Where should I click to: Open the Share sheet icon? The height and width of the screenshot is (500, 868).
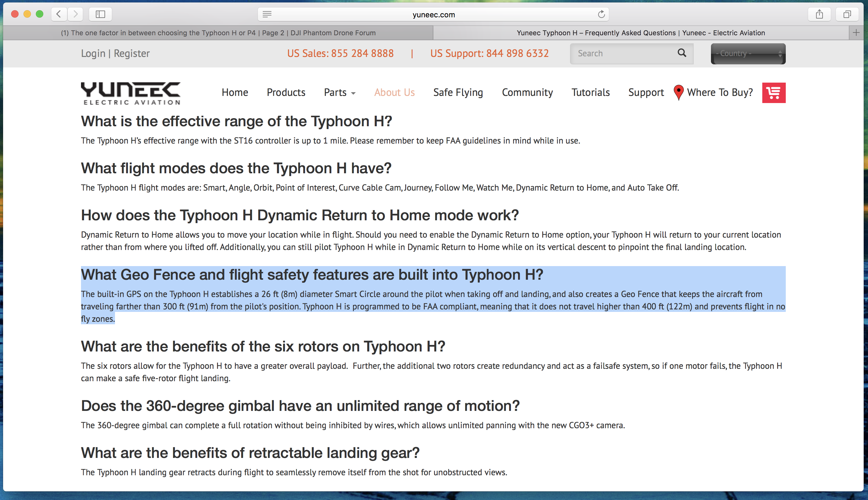click(x=819, y=14)
